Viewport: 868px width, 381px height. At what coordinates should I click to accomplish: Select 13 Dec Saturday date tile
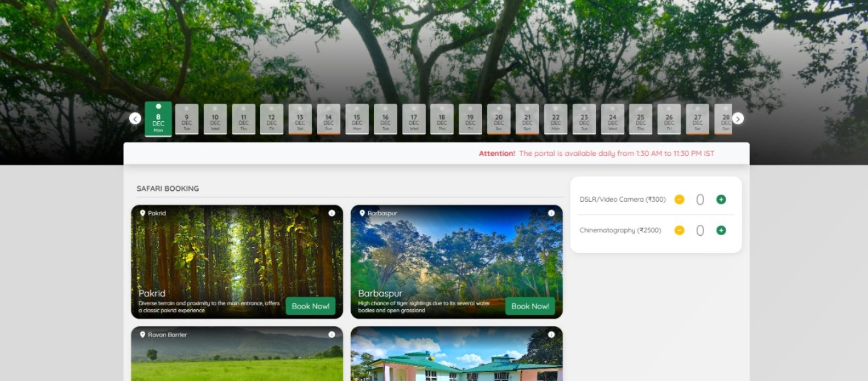pos(300,119)
